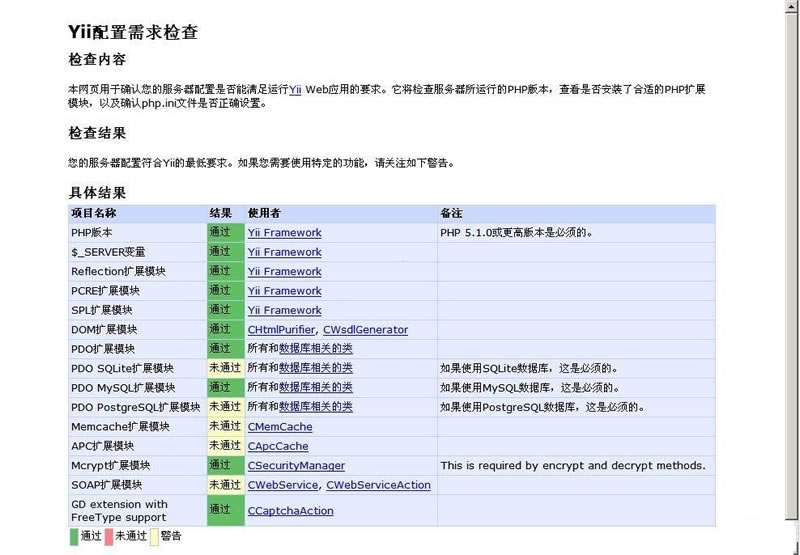This screenshot has height=555, width=800.
Task: Click 未通过 result cell for PDO SQLite
Action: [x=226, y=368]
